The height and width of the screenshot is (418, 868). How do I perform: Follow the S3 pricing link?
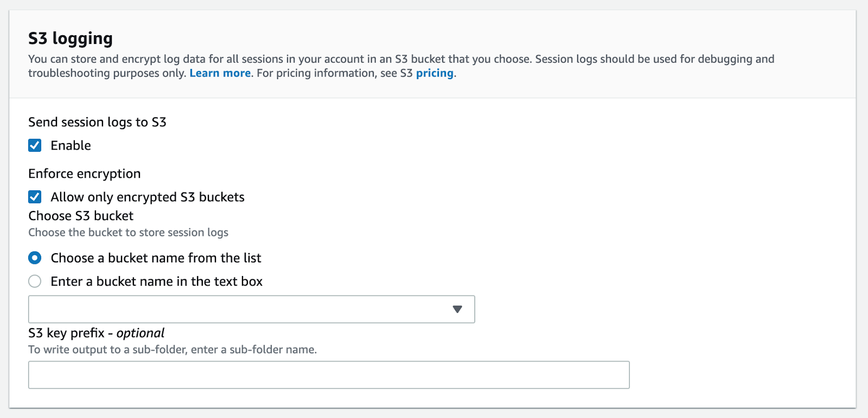(435, 73)
